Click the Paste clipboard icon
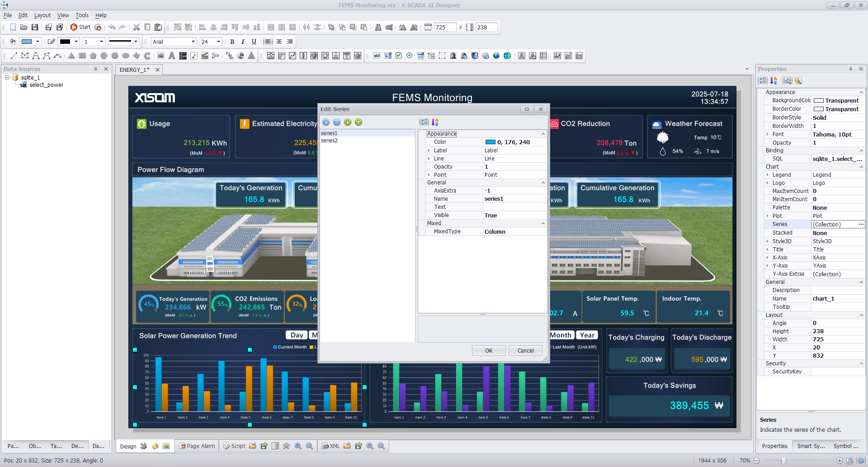The image size is (868, 467). pyautogui.click(x=158, y=27)
